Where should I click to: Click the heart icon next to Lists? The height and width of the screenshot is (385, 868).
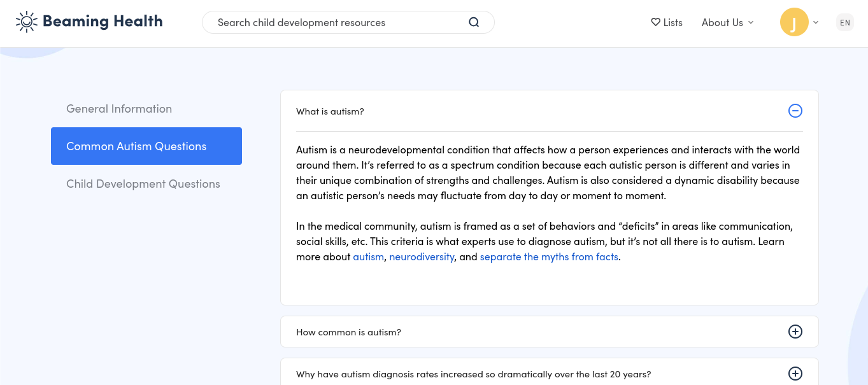point(655,22)
